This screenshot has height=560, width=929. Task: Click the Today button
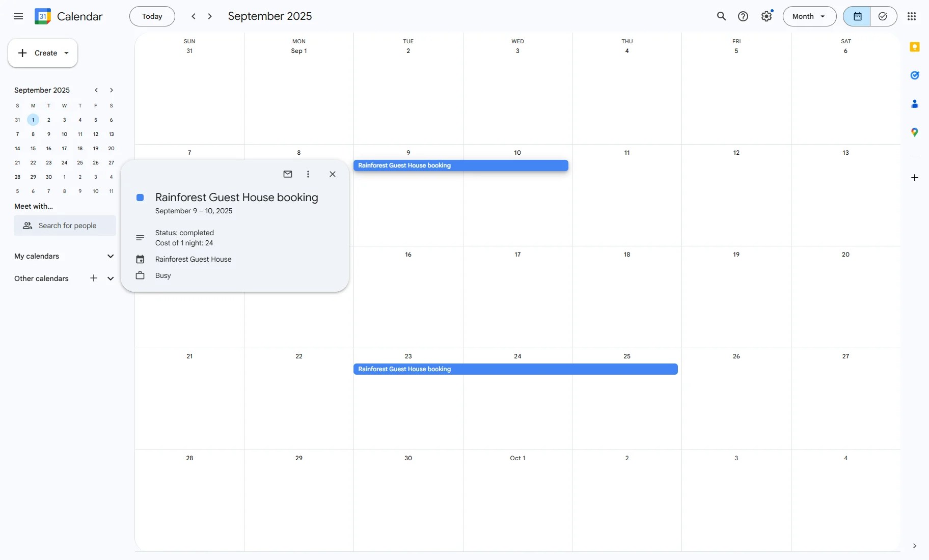tap(152, 16)
